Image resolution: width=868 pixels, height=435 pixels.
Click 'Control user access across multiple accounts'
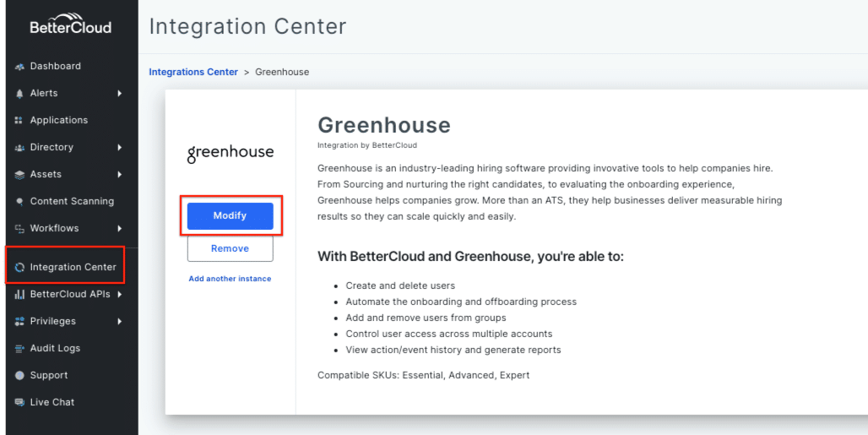(x=449, y=334)
